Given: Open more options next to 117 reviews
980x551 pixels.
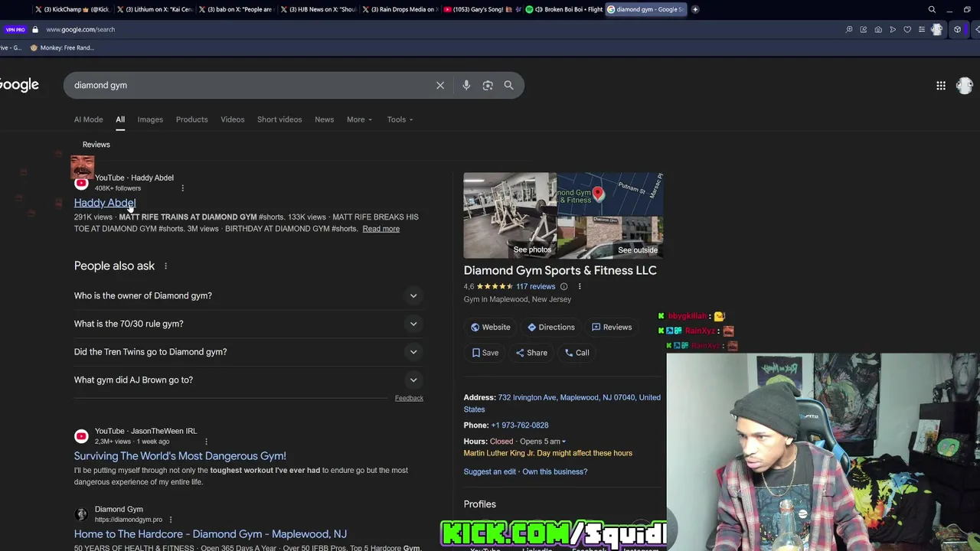Looking at the screenshot, I should [580, 286].
